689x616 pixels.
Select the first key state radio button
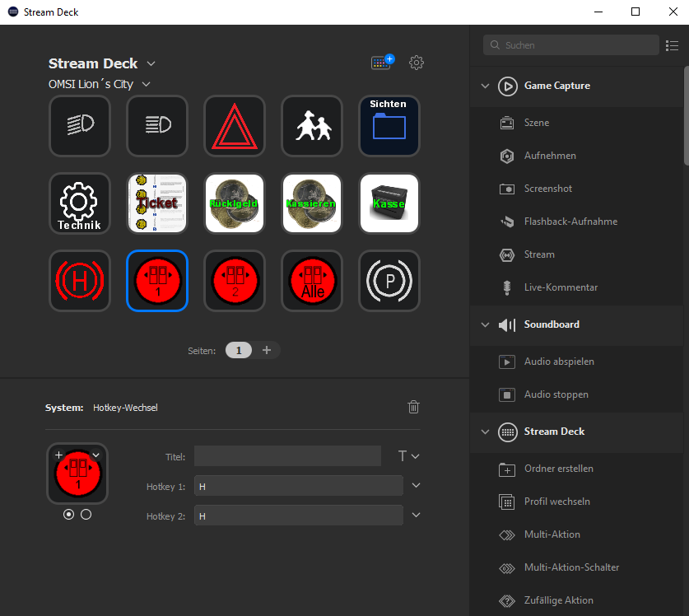click(x=68, y=514)
